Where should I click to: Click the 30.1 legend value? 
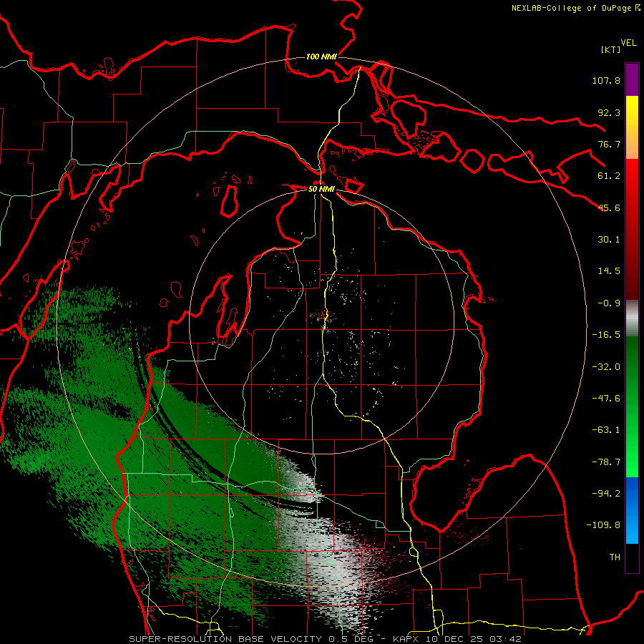coord(609,240)
